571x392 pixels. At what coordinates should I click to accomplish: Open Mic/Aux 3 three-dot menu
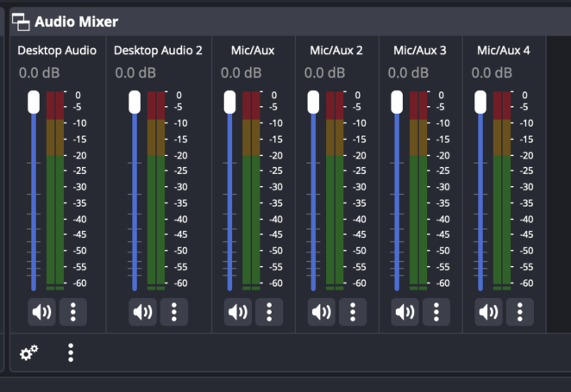tap(436, 312)
